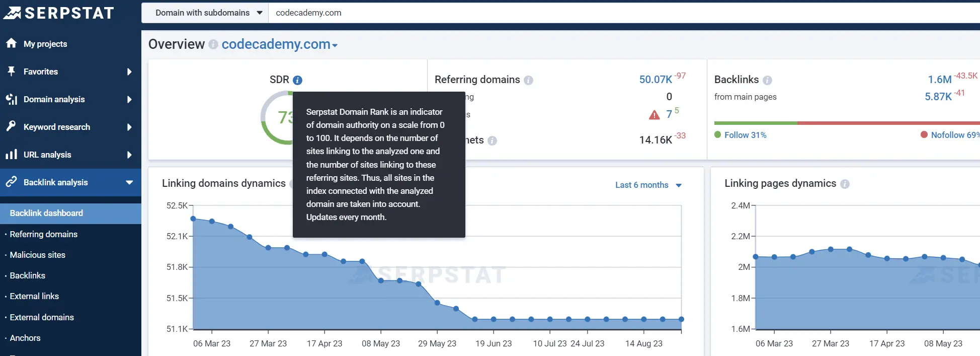Click info icon next to Referring domains
The height and width of the screenshot is (356, 980).
click(x=528, y=80)
